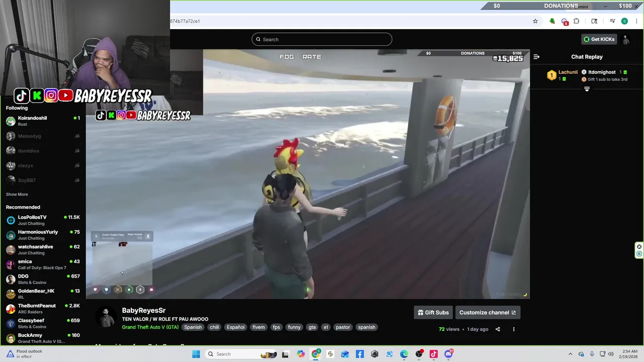Open watchsarahlive recommended channel
This screenshot has height=362, width=644.
tap(43, 250)
